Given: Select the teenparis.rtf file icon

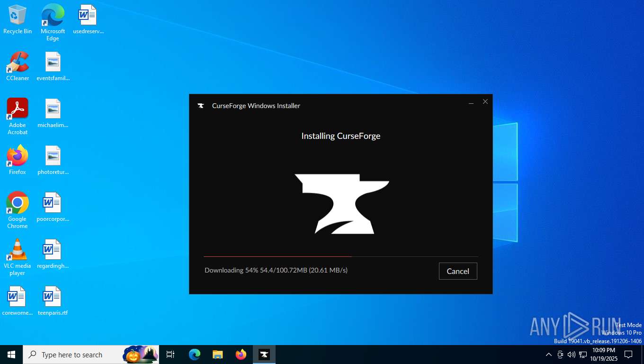Looking at the screenshot, I should [x=53, y=301].
